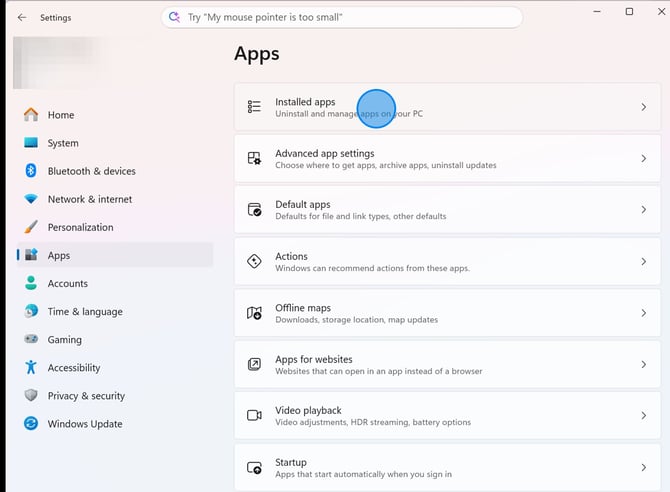Open Advanced app settings title
The width and height of the screenshot is (670, 492).
(325, 153)
